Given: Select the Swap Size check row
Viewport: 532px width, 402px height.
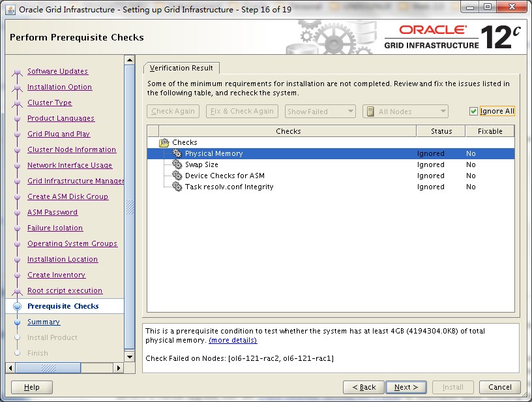Looking at the screenshot, I should coord(331,164).
